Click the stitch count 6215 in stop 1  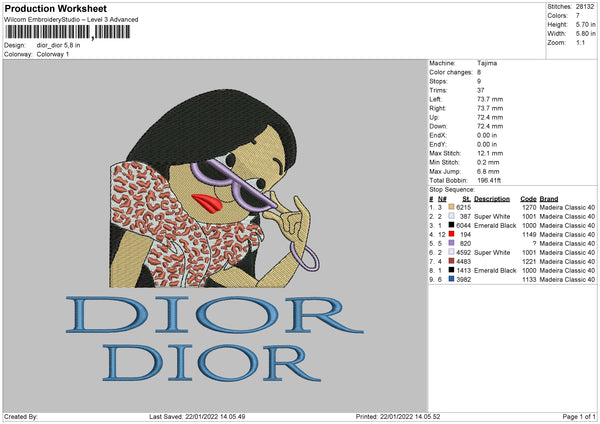463,207
